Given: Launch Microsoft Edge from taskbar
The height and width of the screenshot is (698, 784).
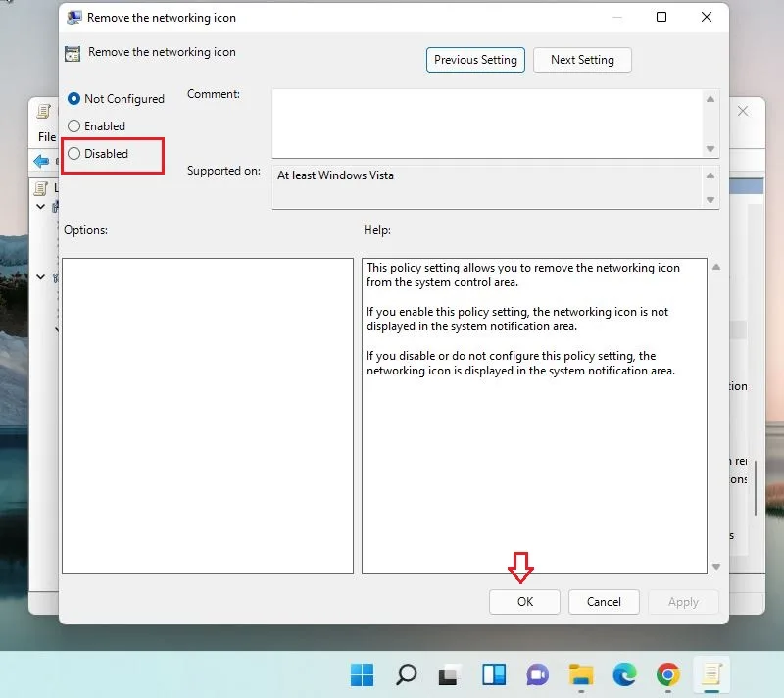Looking at the screenshot, I should point(624,675).
